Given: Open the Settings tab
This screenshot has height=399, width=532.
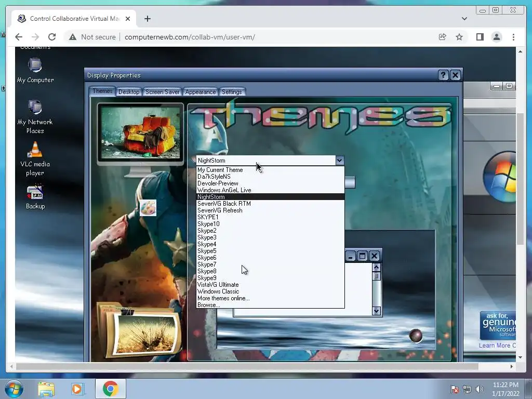Looking at the screenshot, I should [232, 92].
